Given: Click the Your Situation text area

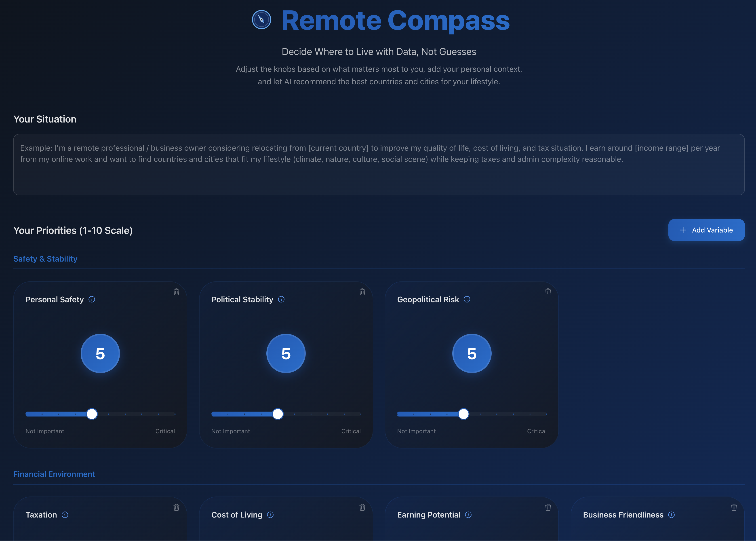Looking at the screenshot, I should point(378,164).
